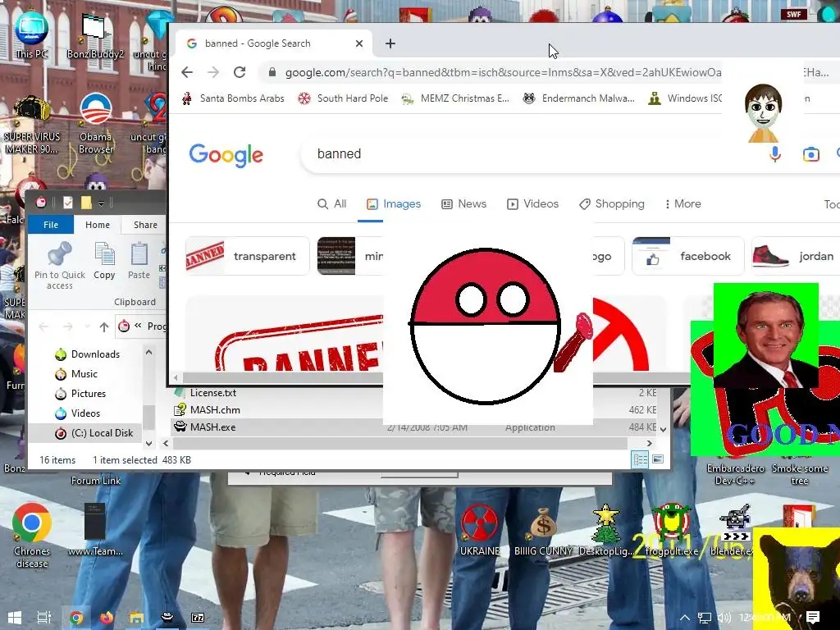Open the More search options menu
The image size is (840, 630).
pos(682,204)
